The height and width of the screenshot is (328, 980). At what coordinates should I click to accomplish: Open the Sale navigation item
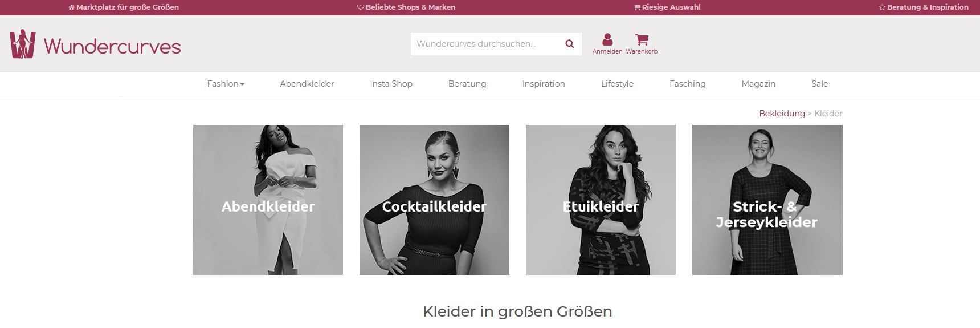(819, 84)
